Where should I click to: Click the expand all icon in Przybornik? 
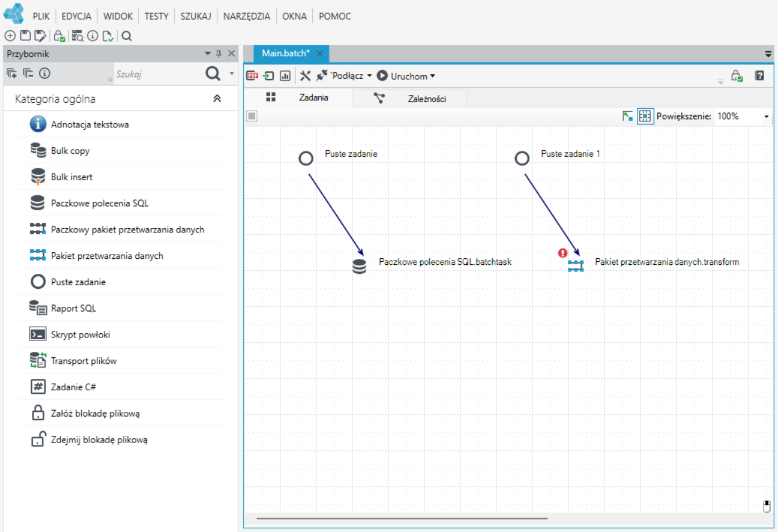coord(11,73)
